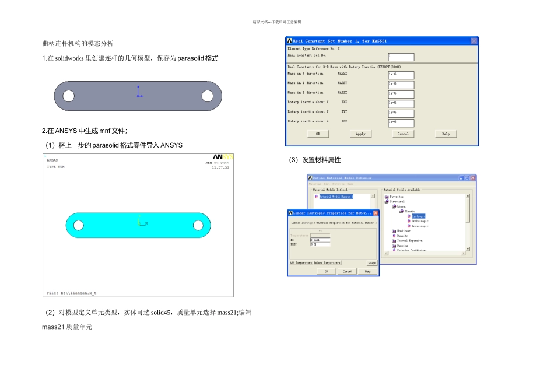Click the PRXY Poisson ratio input field

pos(320,244)
